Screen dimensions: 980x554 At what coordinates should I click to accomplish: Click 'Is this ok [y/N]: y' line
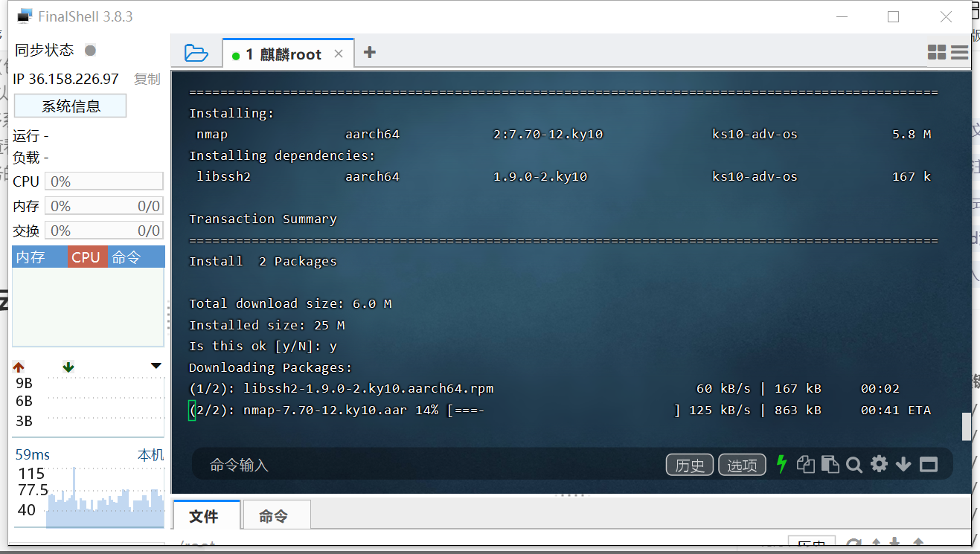pos(263,346)
